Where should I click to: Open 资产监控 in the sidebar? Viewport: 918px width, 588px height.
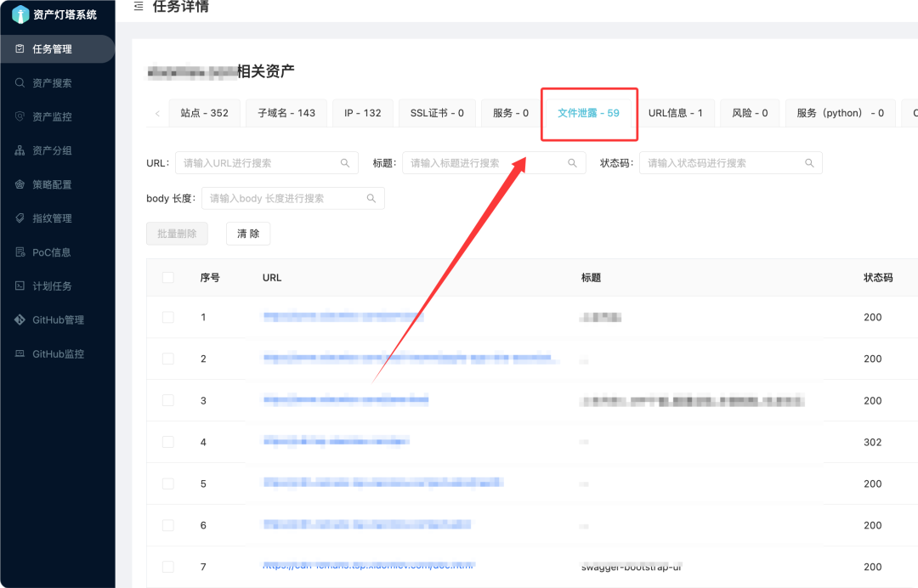coord(58,117)
